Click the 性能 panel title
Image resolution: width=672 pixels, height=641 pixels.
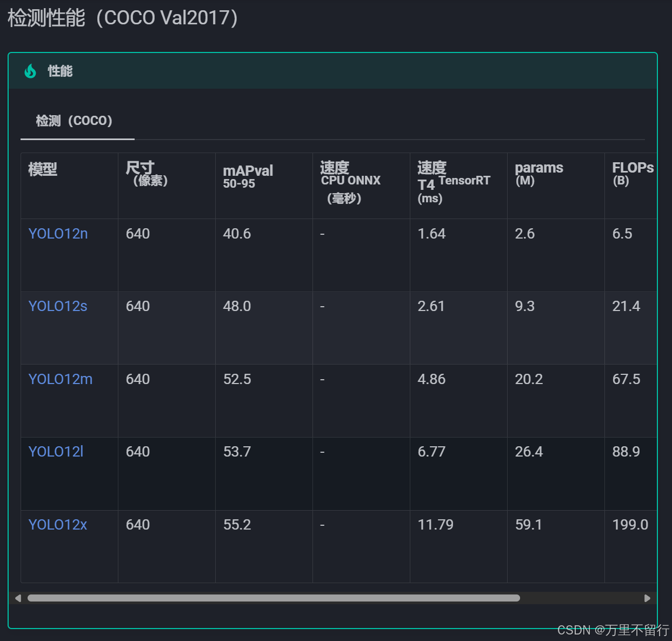click(60, 71)
